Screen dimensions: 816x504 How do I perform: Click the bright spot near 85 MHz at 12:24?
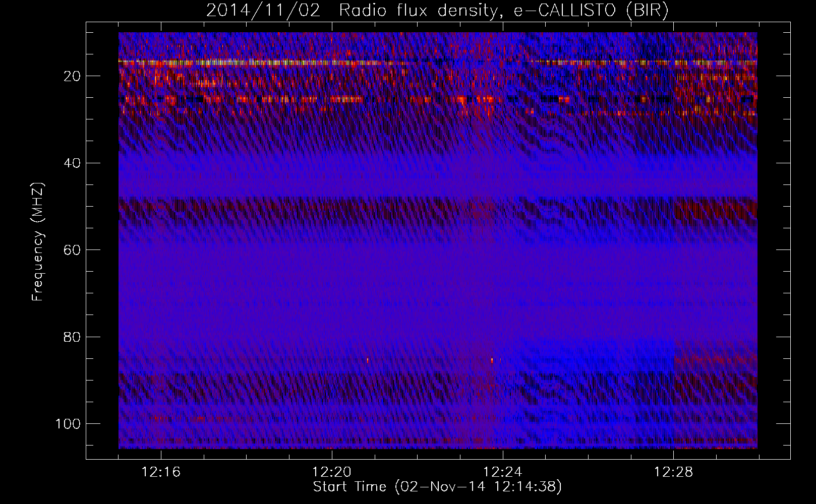pos(492,360)
